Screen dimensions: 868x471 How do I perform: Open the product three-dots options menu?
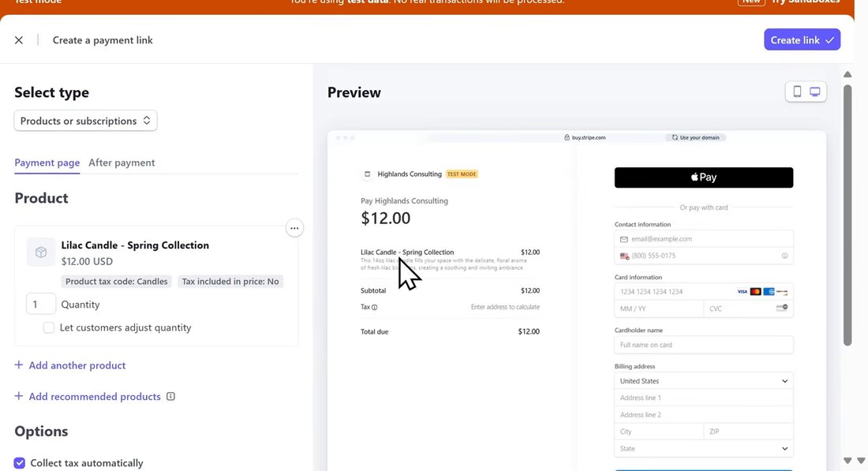294,228
